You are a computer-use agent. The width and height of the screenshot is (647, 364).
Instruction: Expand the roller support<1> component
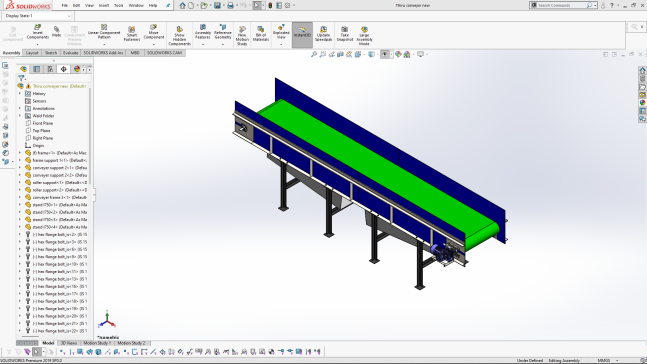click(x=19, y=182)
